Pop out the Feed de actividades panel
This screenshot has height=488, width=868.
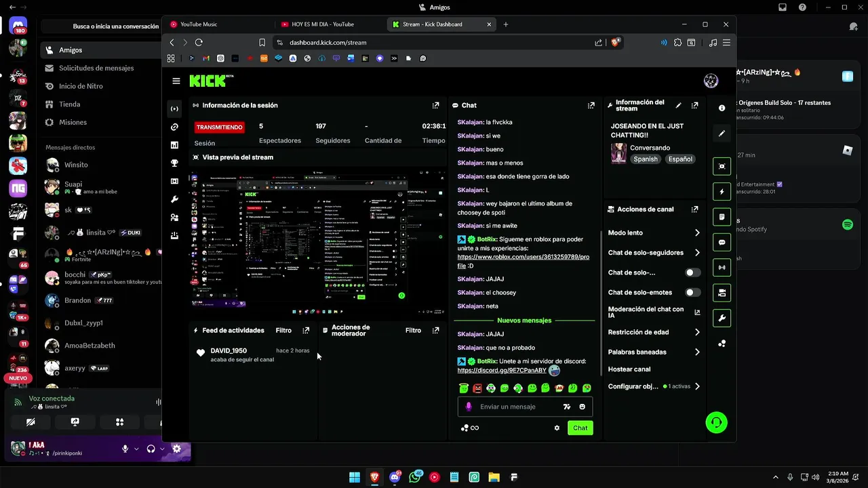[306, 331]
